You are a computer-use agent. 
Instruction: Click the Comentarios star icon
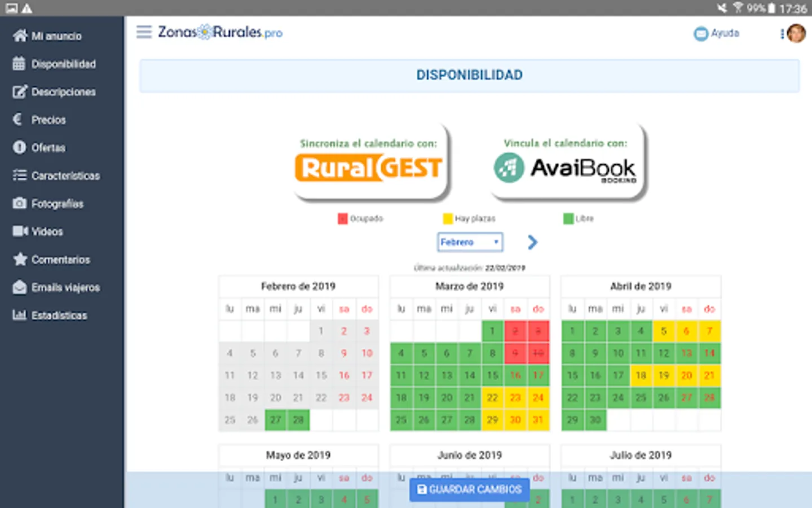pyautogui.click(x=20, y=259)
